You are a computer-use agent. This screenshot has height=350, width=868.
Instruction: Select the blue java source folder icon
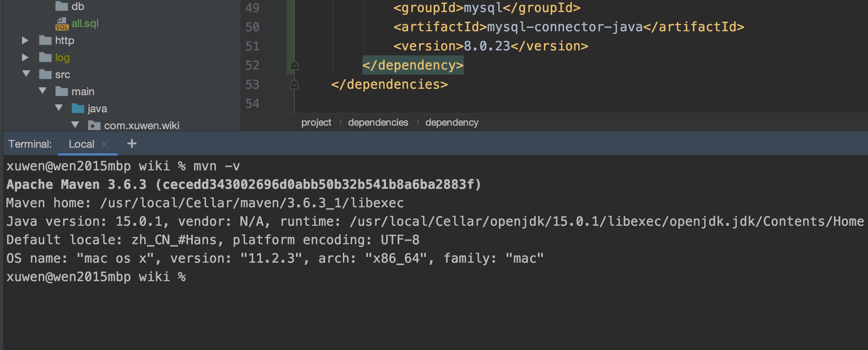[x=78, y=109]
